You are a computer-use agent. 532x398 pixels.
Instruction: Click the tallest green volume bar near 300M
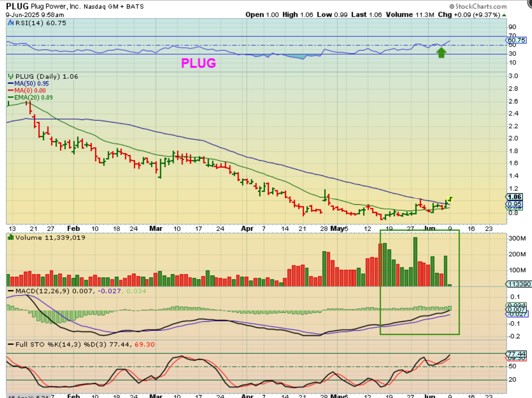tap(415, 262)
